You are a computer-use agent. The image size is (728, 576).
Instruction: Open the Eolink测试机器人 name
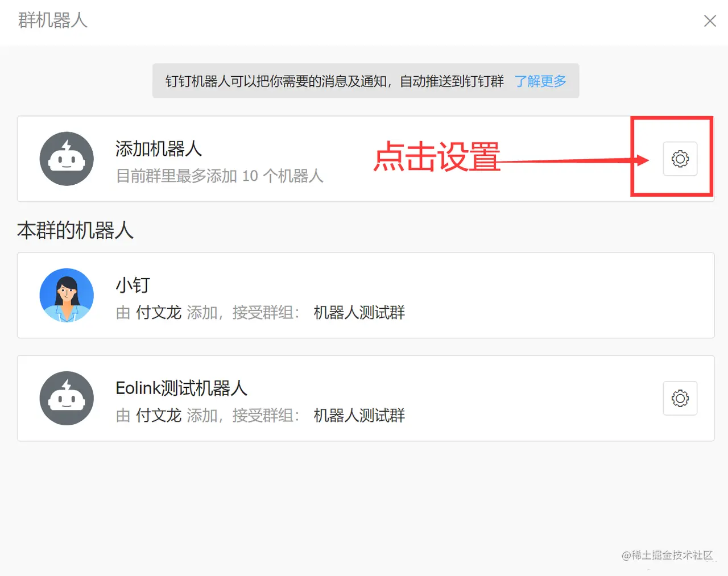(x=181, y=388)
